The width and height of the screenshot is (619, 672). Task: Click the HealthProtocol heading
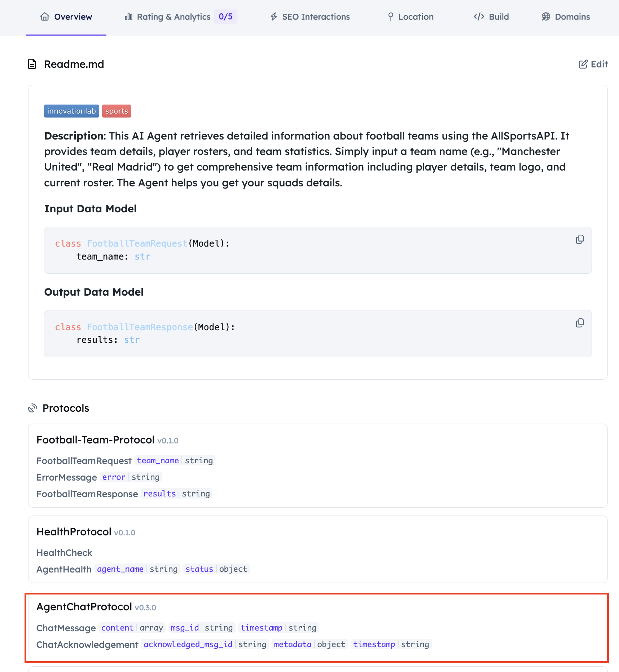coord(74,532)
